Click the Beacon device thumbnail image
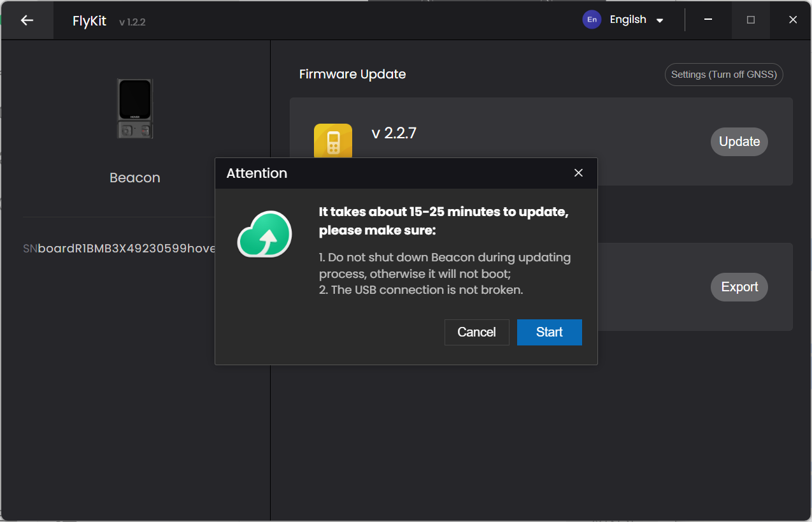 [135, 109]
